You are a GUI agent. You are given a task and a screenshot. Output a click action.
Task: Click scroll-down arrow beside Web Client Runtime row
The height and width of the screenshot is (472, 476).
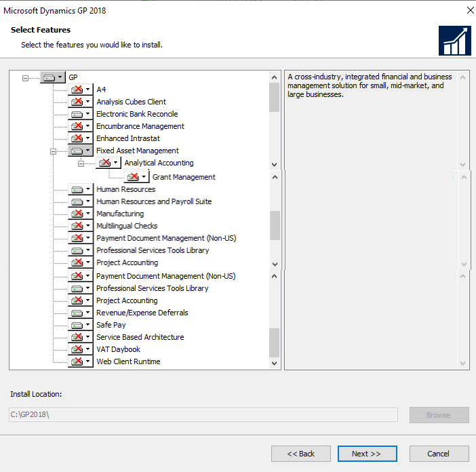coord(274,363)
